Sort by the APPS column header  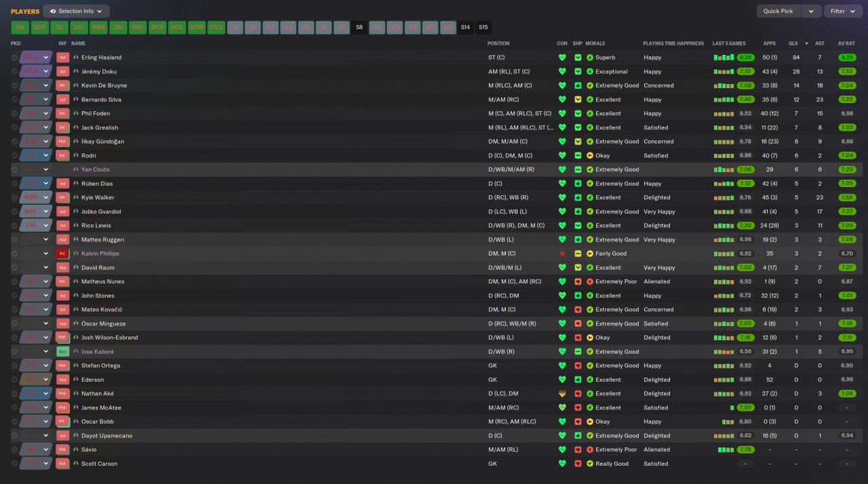tap(770, 43)
